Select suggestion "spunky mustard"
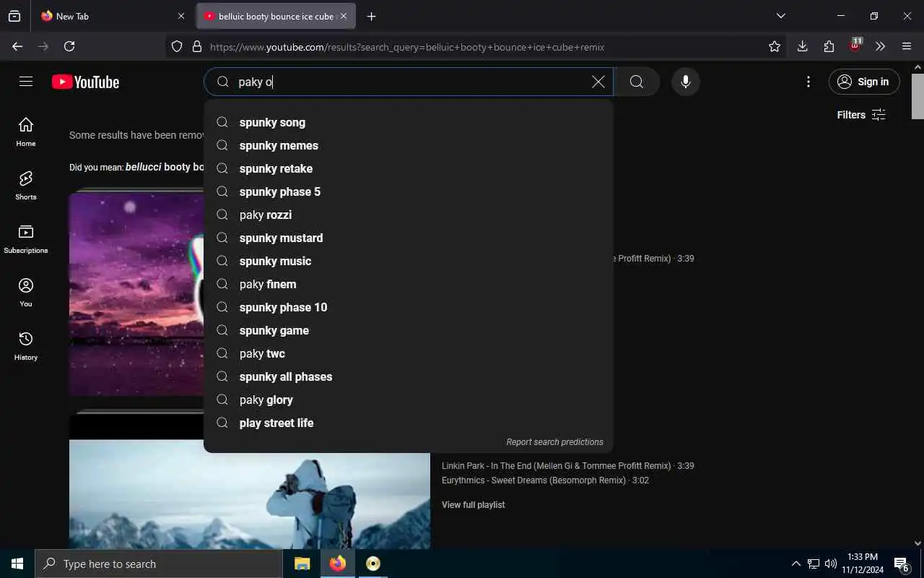The height and width of the screenshot is (578, 924). pos(409,238)
